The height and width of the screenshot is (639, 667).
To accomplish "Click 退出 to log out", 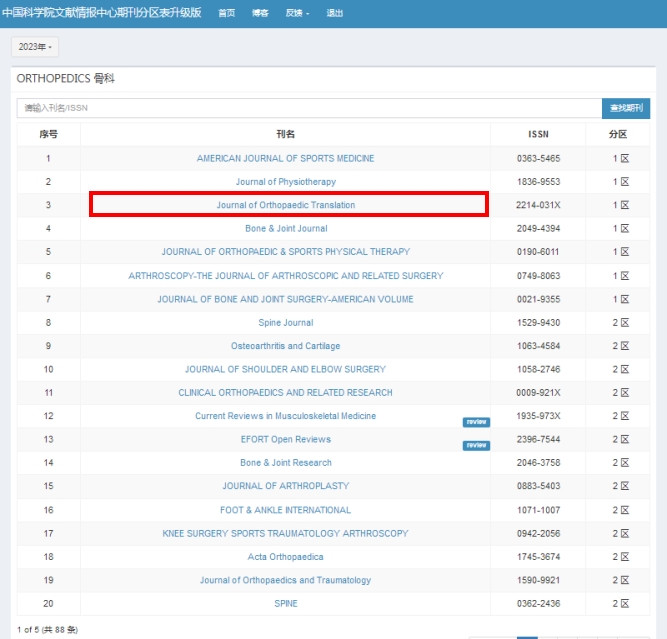I will pos(335,13).
